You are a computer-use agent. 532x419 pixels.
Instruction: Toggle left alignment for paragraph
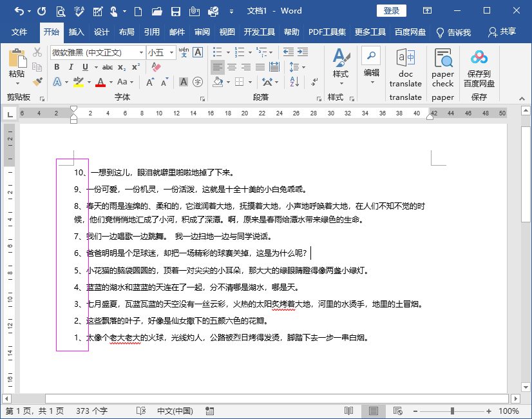pos(218,66)
